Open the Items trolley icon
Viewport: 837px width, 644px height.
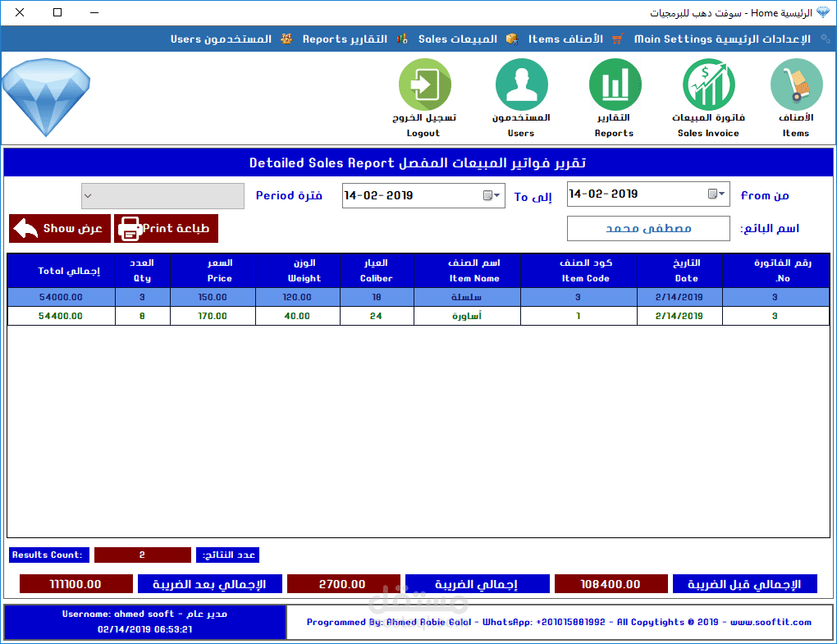tap(796, 84)
